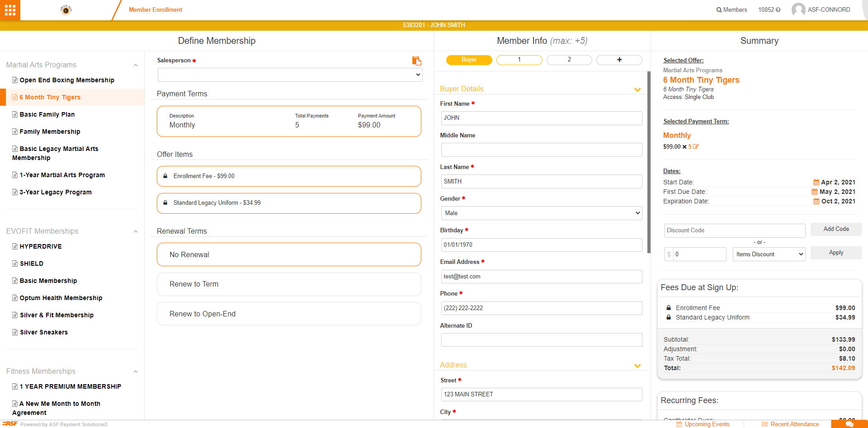Image resolution: width=868 pixels, height=428 pixels.
Task: Click the Apply discount button
Action: click(x=836, y=253)
